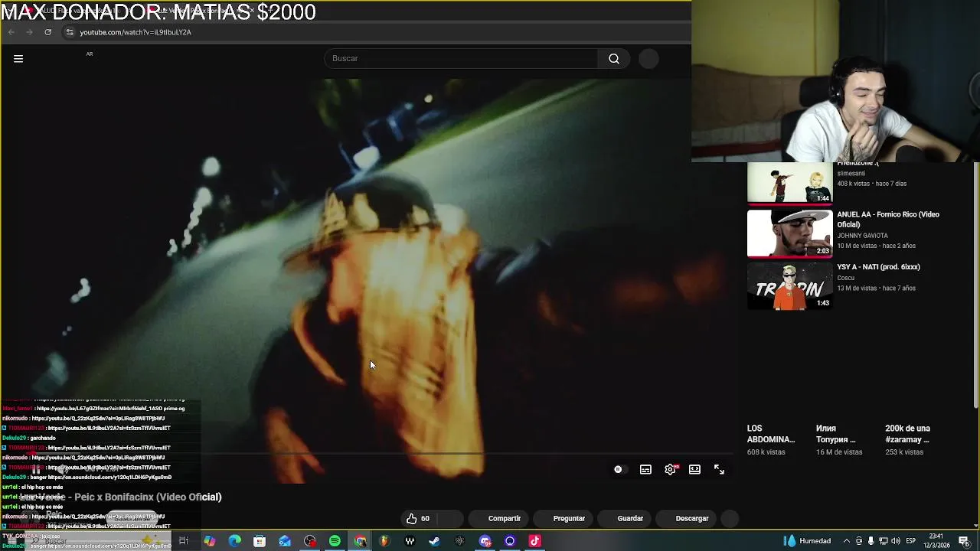Go back with the browser back arrow

click(11, 32)
